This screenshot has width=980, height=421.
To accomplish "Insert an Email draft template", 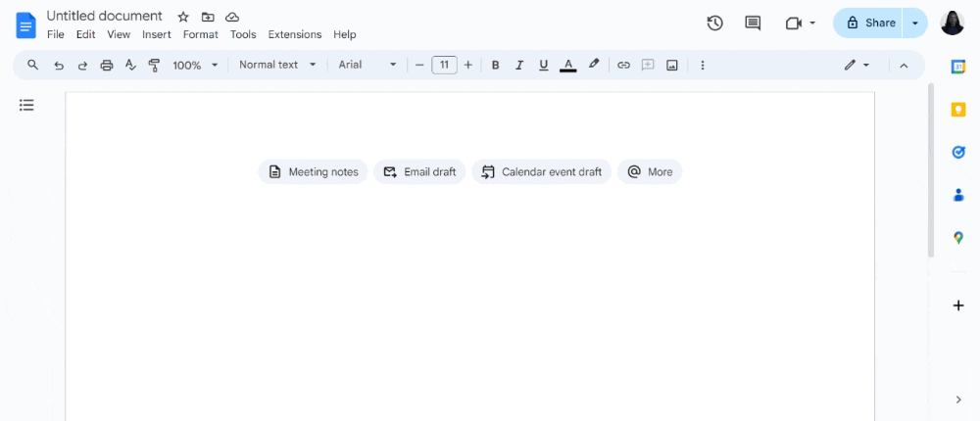I will (x=419, y=171).
